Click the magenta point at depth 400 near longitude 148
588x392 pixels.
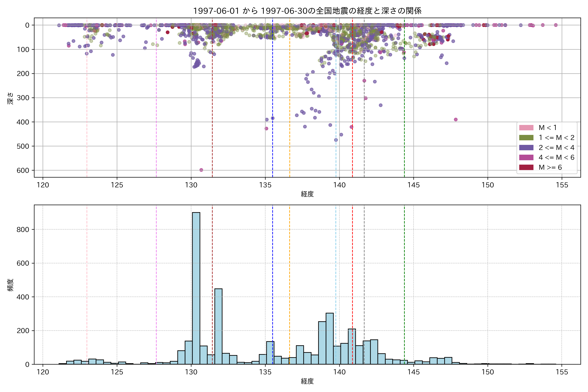pos(456,120)
